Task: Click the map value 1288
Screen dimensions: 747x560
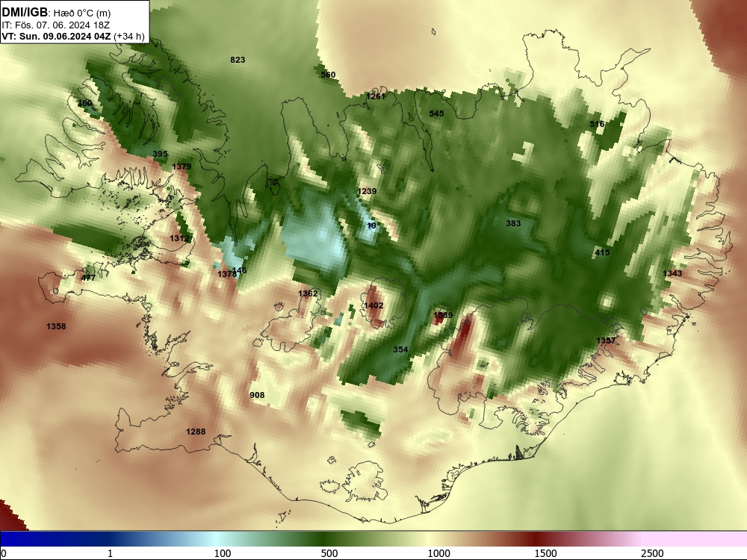Action: click(196, 432)
